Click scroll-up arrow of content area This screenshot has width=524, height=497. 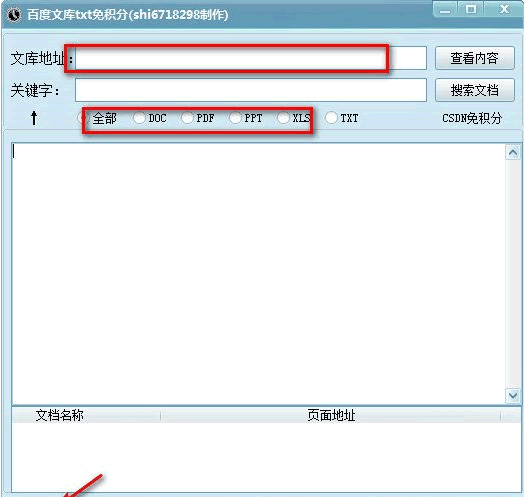tap(513, 152)
